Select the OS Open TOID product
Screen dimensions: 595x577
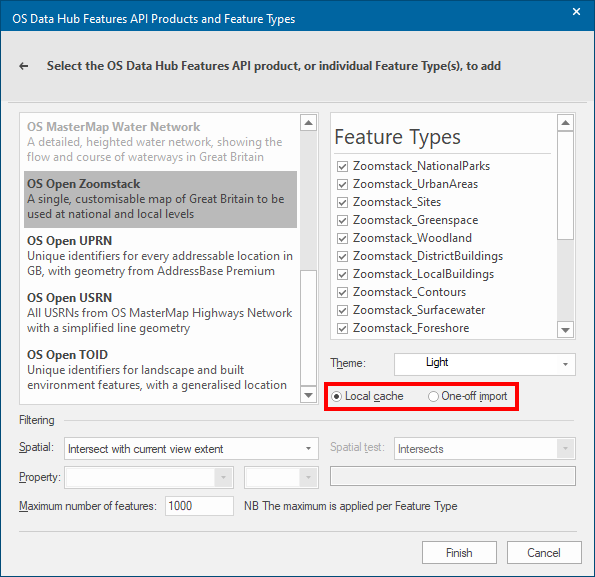(x=161, y=370)
